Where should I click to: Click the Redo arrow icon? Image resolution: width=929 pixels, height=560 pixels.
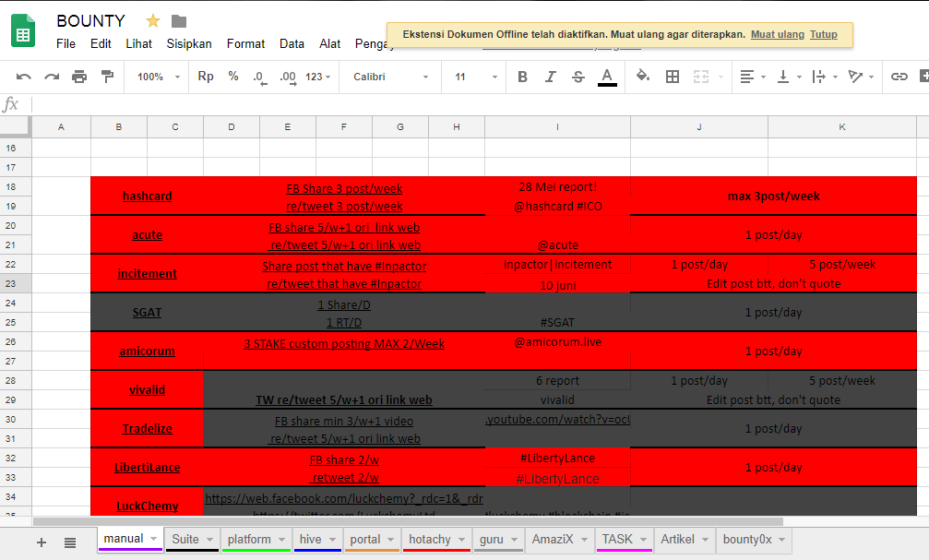52,77
